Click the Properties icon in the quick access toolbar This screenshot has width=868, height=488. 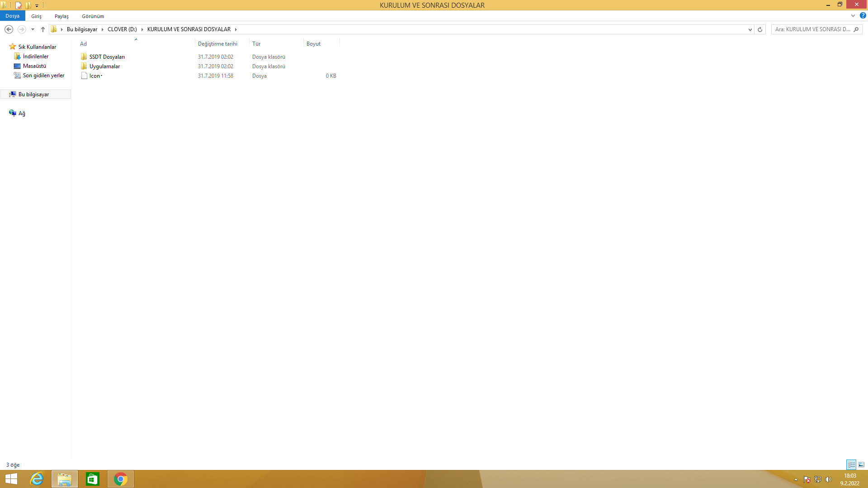coord(19,5)
